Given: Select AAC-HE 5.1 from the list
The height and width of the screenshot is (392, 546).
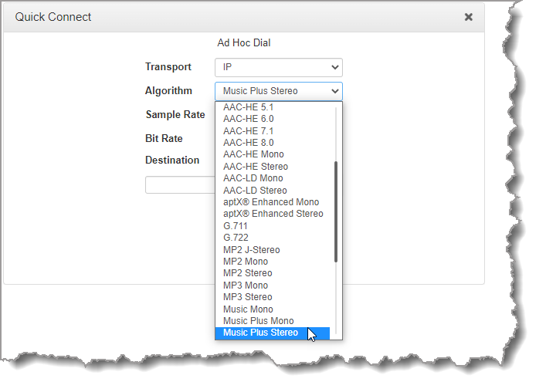Looking at the screenshot, I should click(x=249, y=107).
